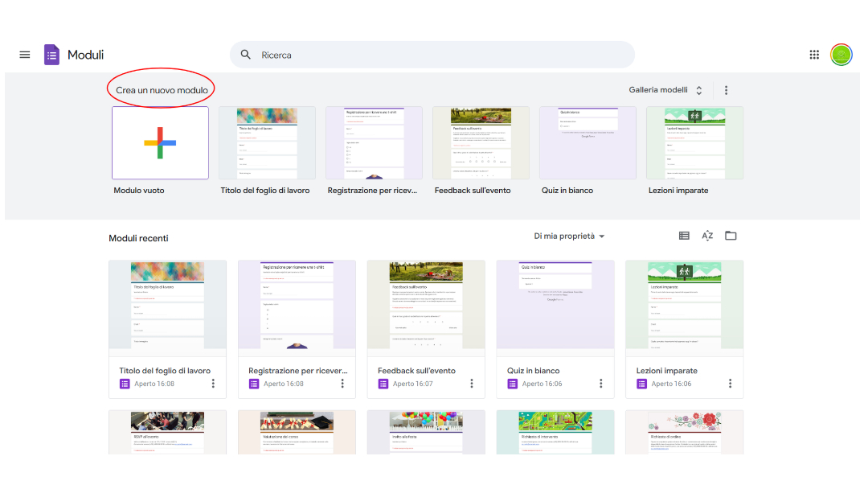Open the main hamburger menu

coord(24,55)
